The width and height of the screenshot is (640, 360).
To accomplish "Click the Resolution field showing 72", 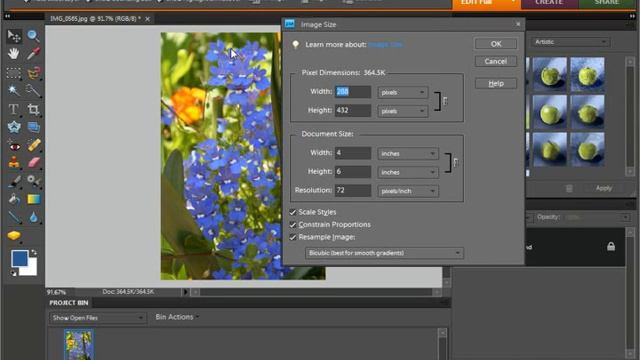I will pos(353,191).
